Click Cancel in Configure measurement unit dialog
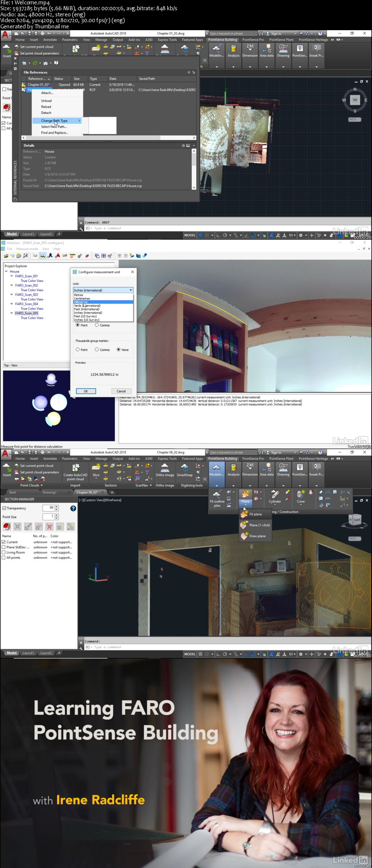Screen dimensions: 372x868 point(121,391)
